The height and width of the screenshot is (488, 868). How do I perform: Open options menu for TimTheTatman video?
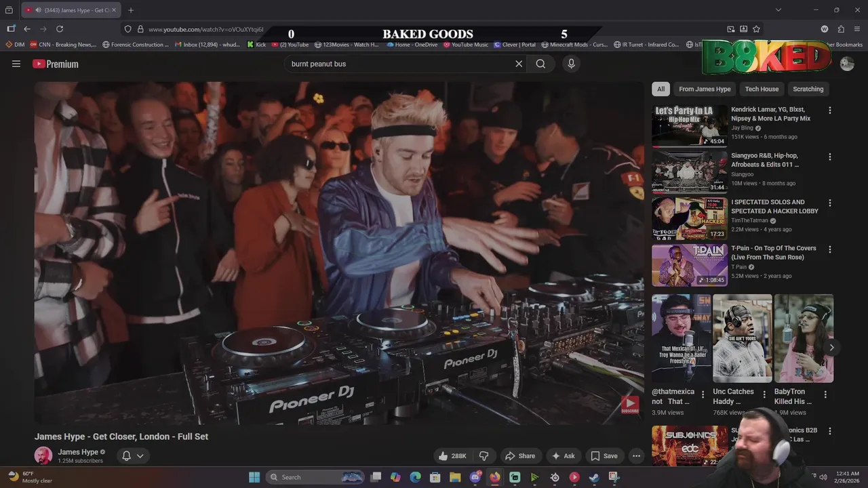point(829,203)
